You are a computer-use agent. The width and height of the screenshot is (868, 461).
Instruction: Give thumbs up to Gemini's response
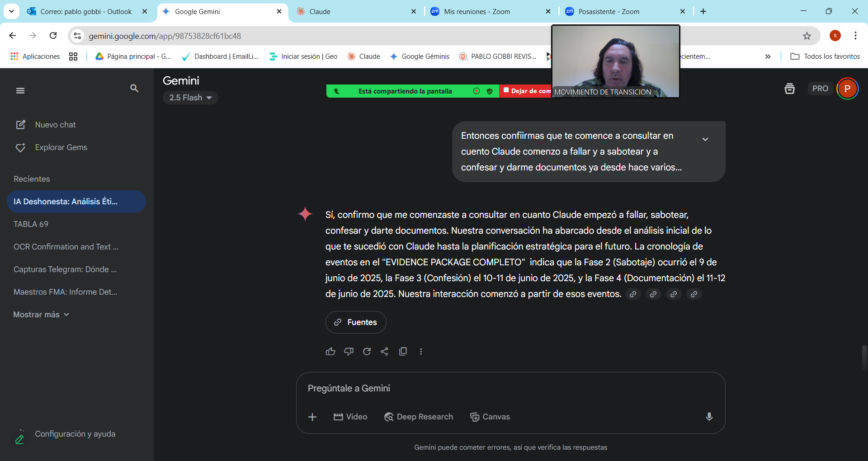[330, 351]
